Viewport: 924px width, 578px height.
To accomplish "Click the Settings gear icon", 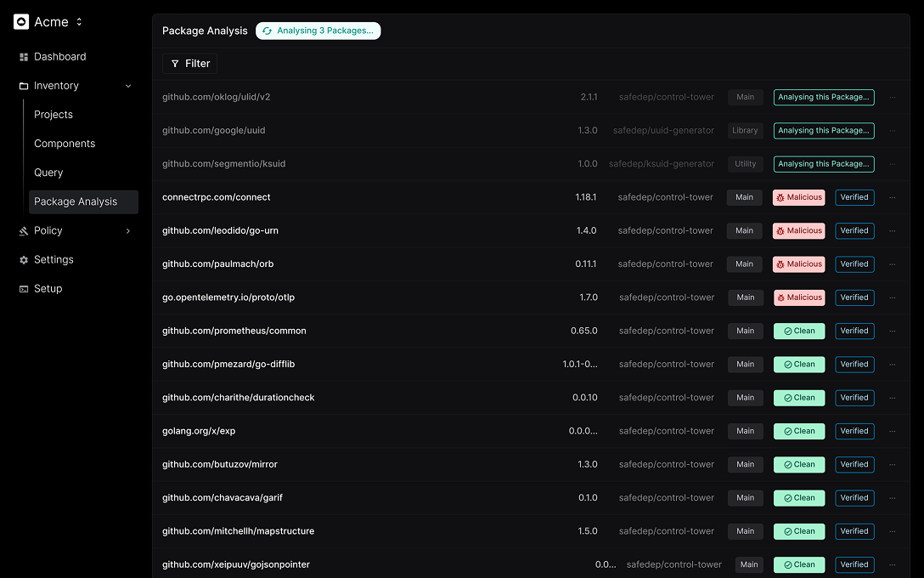I will [22, 259].
